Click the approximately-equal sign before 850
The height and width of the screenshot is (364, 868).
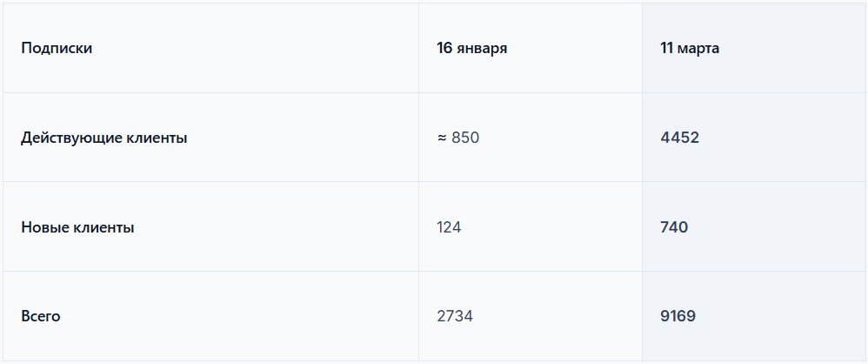[442, 138]
